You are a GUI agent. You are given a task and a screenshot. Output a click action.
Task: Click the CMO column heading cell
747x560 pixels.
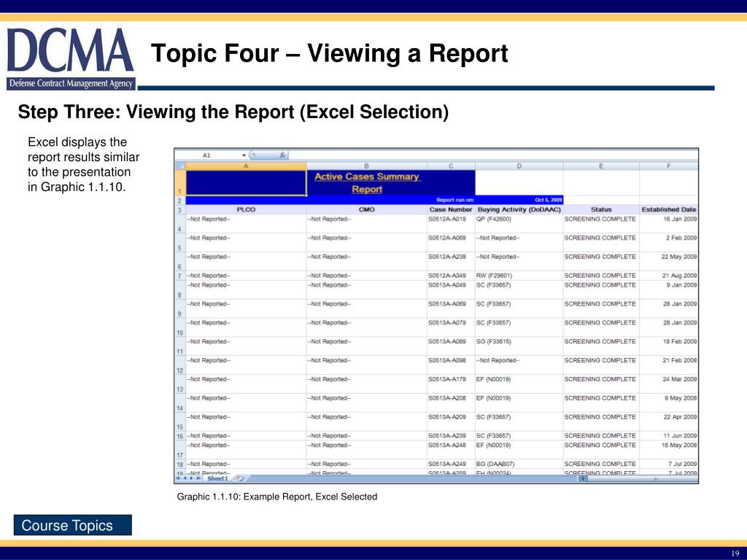tap(366, 209)
